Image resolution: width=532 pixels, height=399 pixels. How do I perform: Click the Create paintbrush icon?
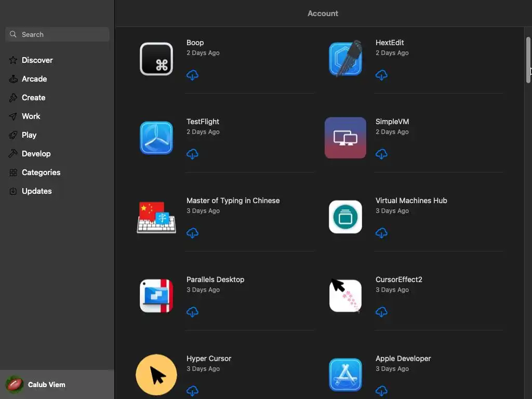[13, 98]
